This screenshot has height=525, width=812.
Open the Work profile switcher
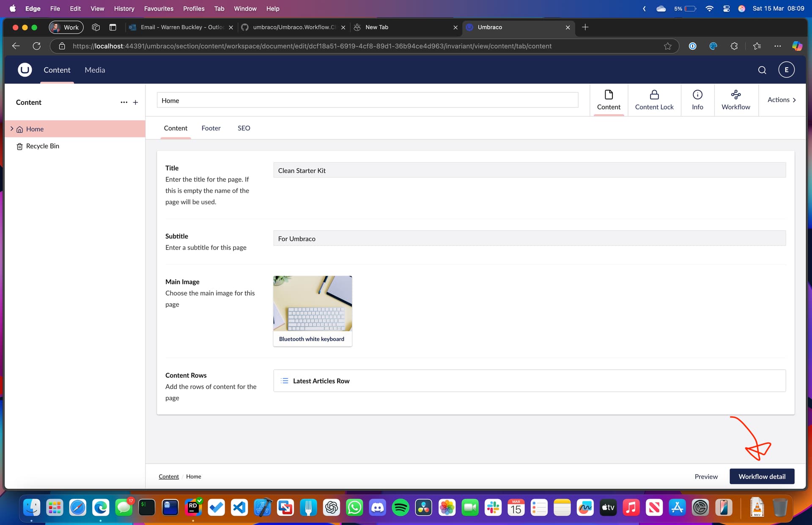tap(66, 27)
